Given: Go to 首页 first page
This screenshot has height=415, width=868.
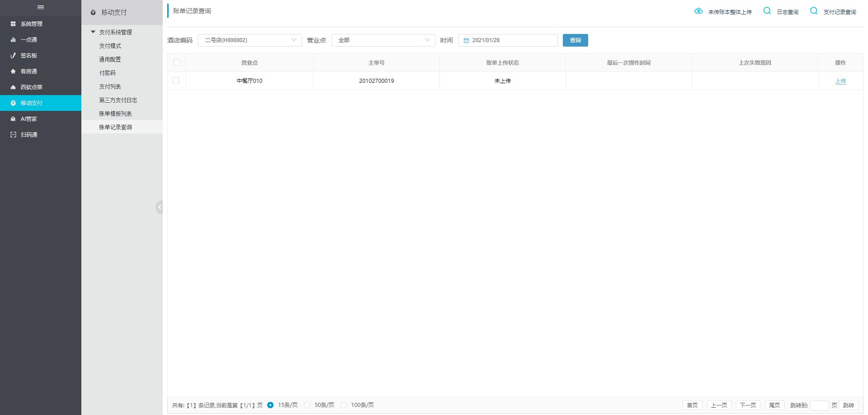Looking at the screenshot, I should 692,405.
